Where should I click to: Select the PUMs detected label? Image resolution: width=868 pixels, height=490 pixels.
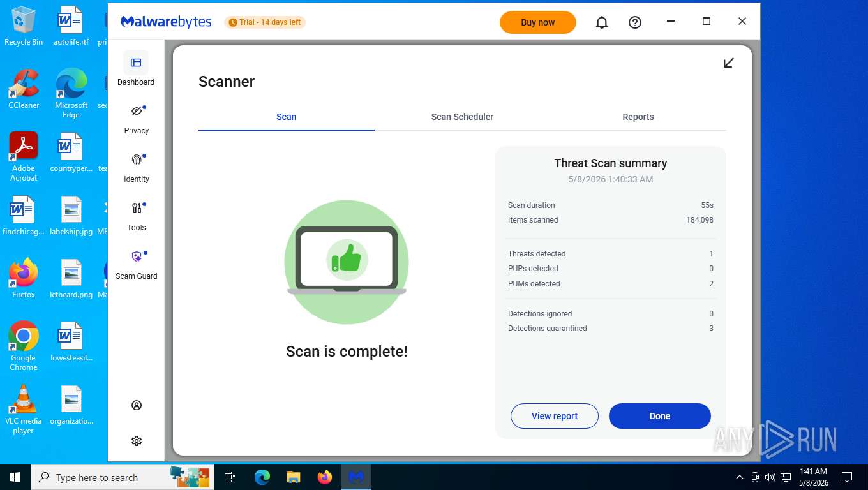coord(534,284)
